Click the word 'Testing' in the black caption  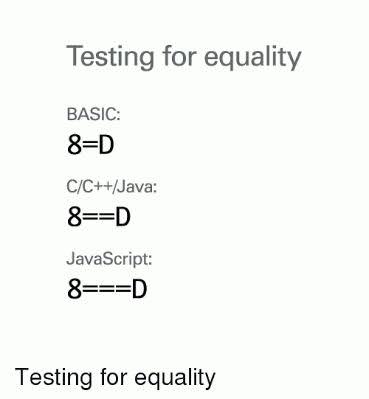53,378
